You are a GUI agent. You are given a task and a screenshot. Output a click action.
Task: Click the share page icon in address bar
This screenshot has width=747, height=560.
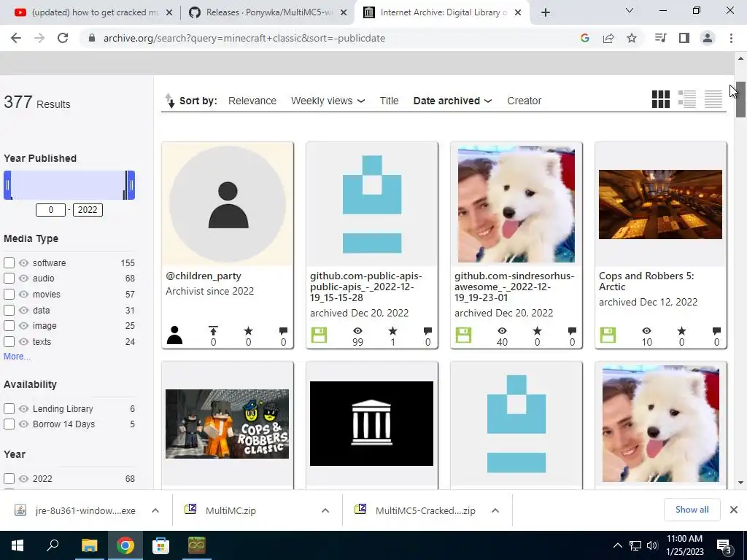608,38
